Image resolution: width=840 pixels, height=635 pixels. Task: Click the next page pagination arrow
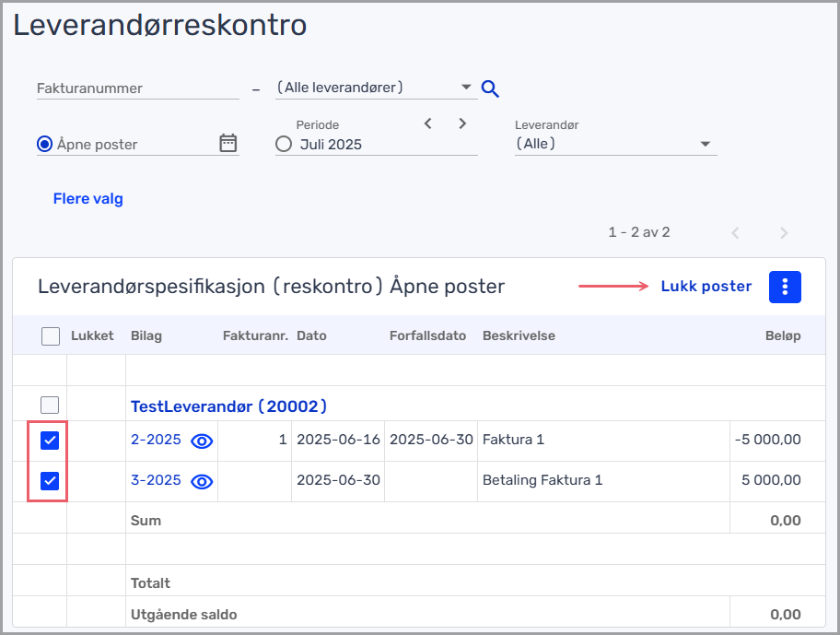tap(782, 232)
